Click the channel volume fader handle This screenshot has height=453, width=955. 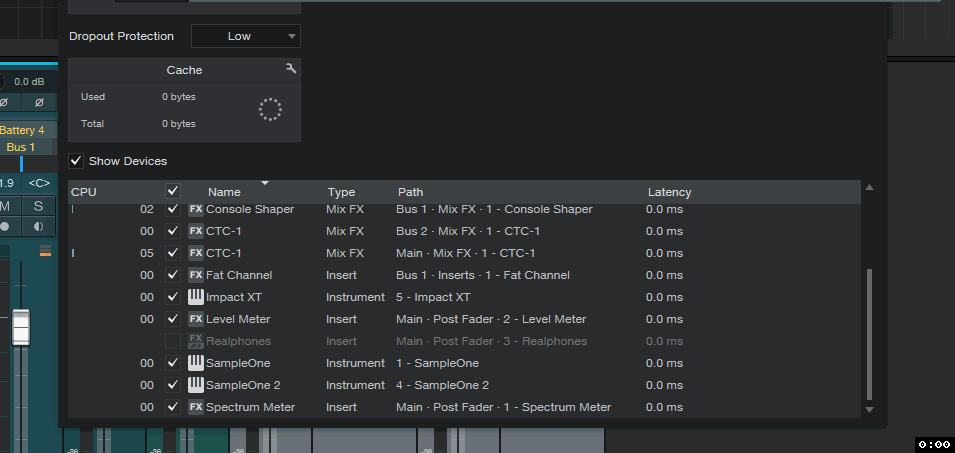(x=21, y=327)
